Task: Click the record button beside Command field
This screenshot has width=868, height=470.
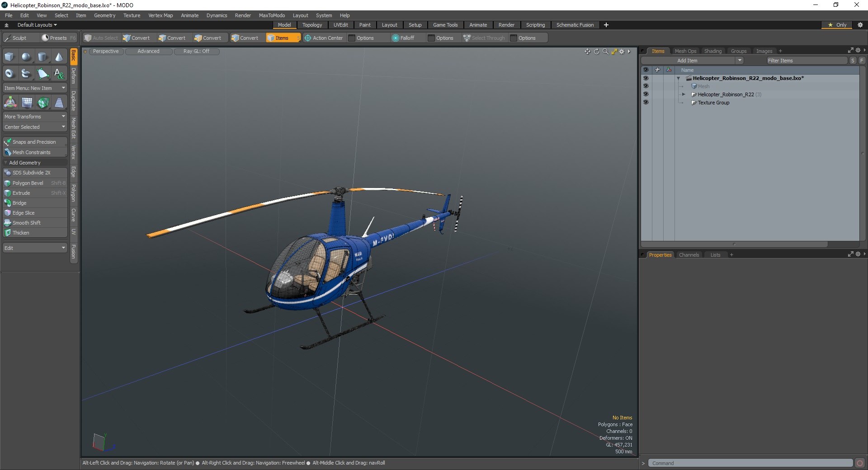Action: tap(860, 463)
